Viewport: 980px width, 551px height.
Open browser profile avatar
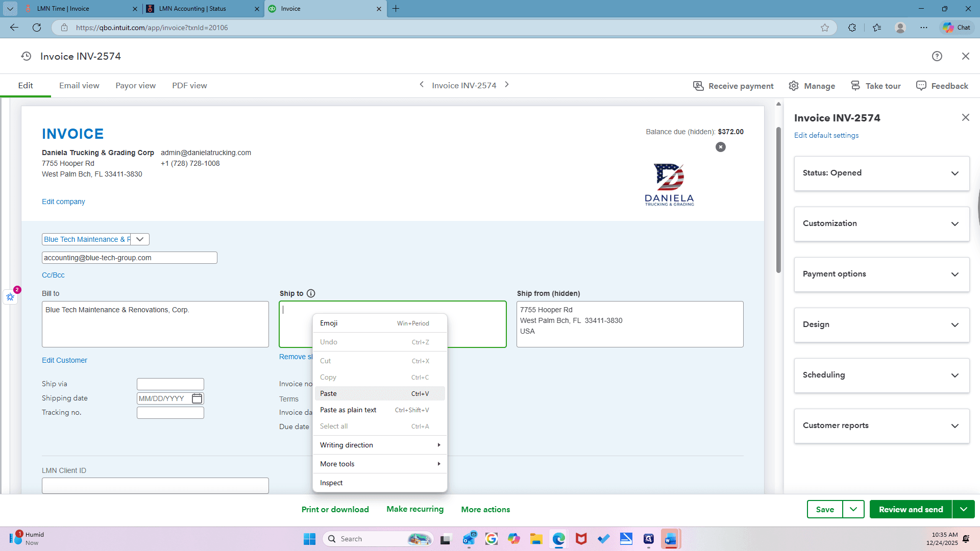pyautogui.click(x=900, y=28)
